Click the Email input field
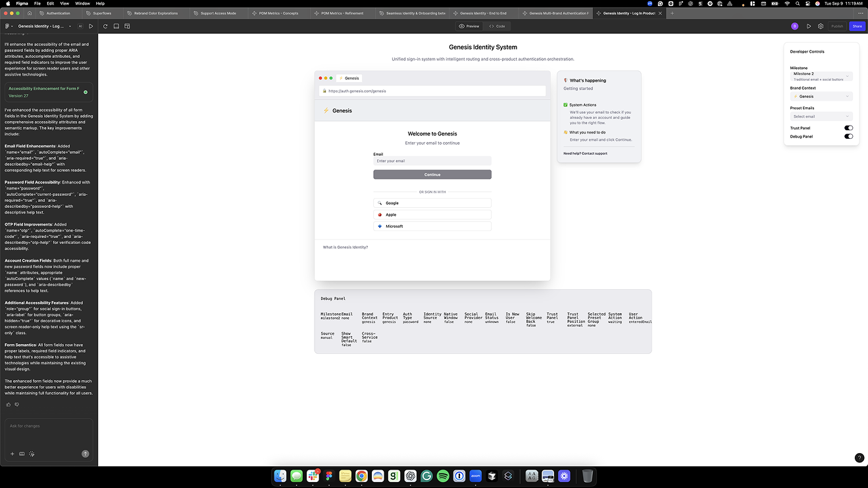 pos(432,160)
